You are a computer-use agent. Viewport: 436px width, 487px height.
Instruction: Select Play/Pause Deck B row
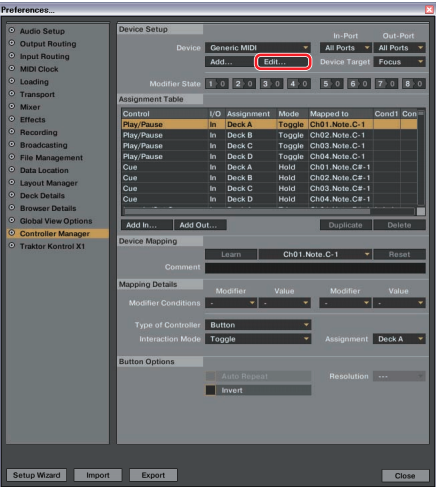click(269, 135)
